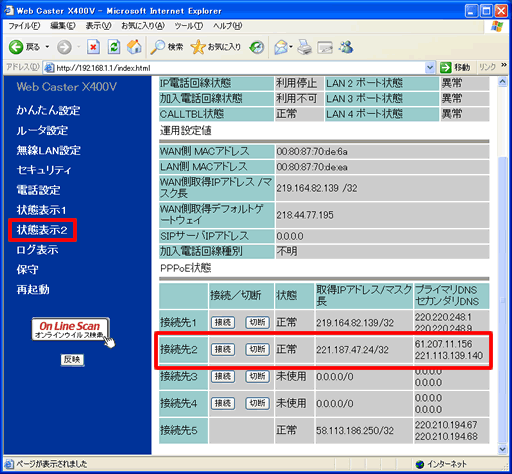The image size is (512, 474).
Task: Click 切断 button for 接続先4
Action: point(257,403)
